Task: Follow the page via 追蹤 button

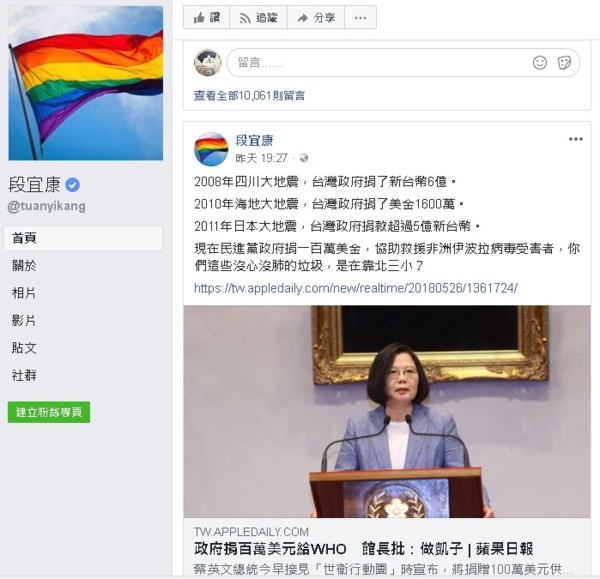Action: click(258, 18)
